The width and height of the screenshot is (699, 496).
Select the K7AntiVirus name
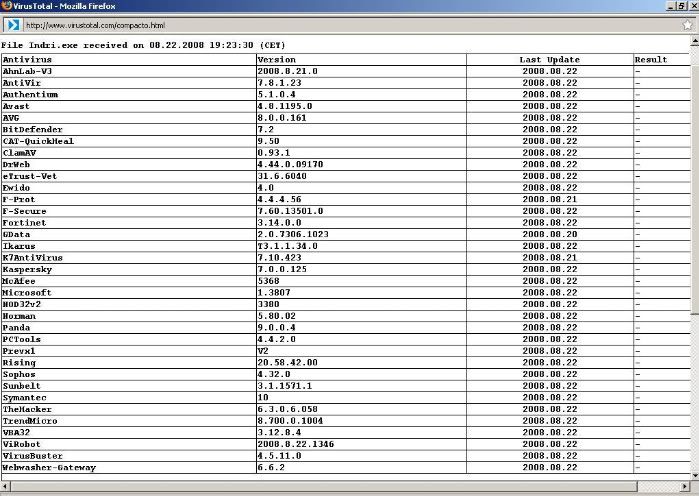tap(33, 258)
